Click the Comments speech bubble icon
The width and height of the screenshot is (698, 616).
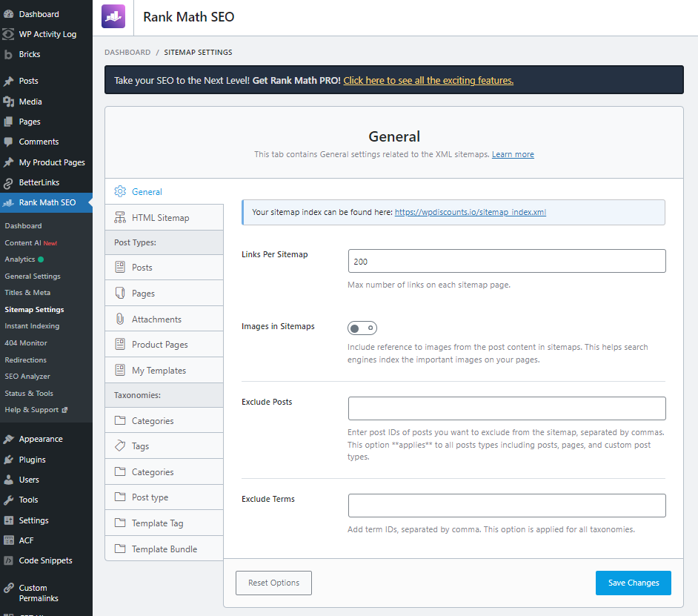pos(8,142)
